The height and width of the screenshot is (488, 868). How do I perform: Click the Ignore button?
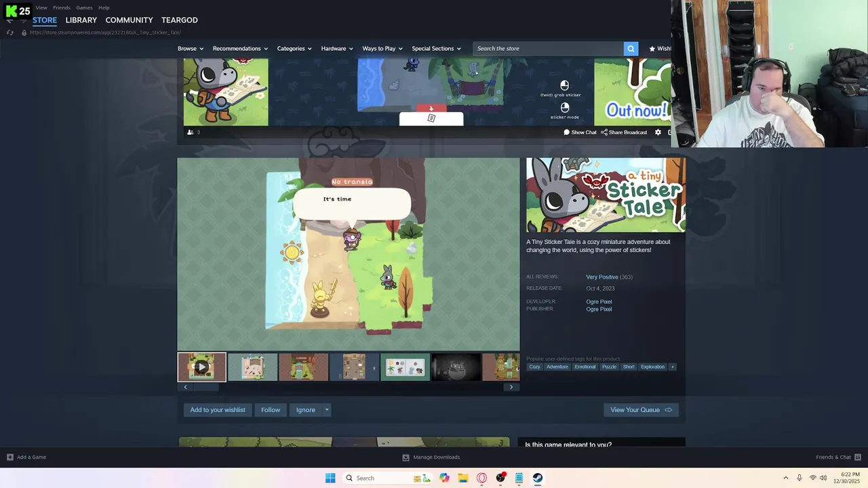pyautogui.click(x=306, y=409)
